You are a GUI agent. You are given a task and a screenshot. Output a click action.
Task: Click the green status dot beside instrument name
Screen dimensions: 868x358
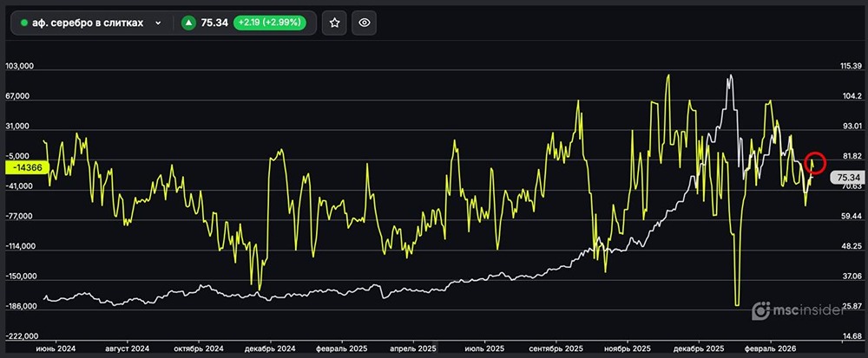[24, 23]
